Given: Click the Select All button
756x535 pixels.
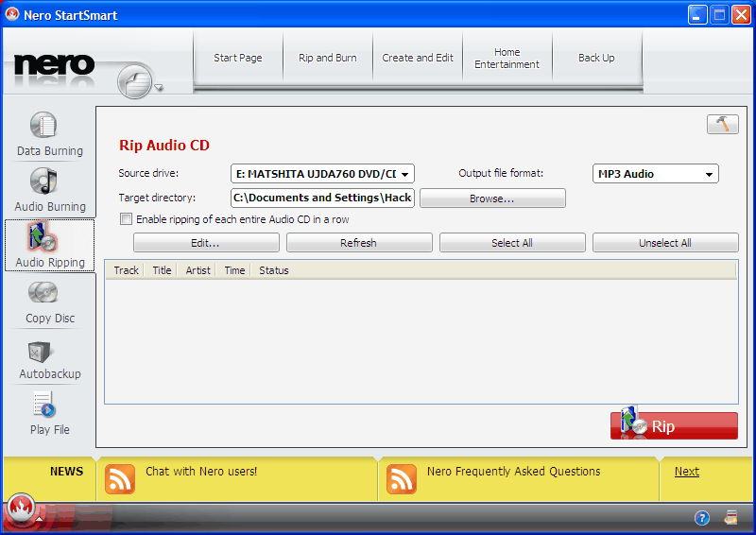Looking at the screenshot, I should pyautogui.click(x=512, y=243).
